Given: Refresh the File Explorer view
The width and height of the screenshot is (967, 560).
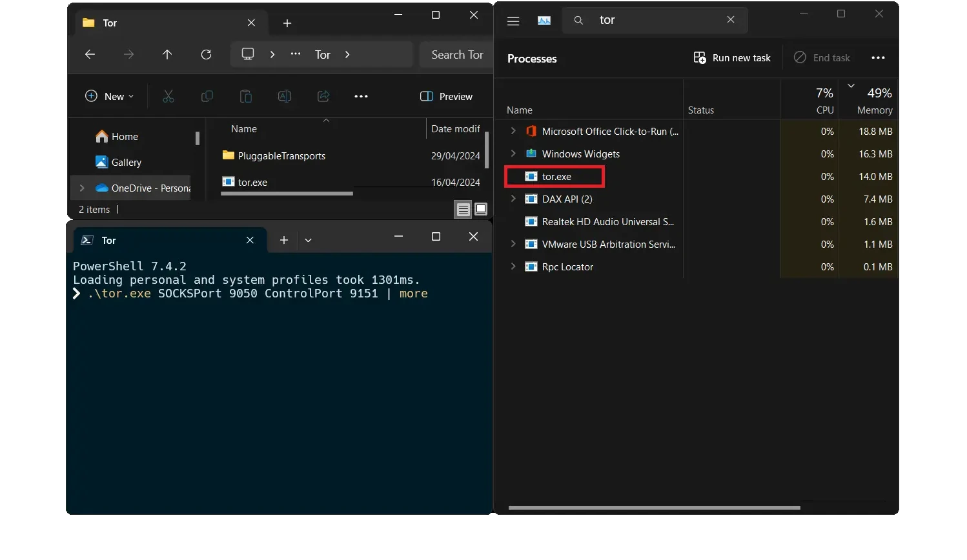Looking at the screenshot, I should click(x=206, y=55).
